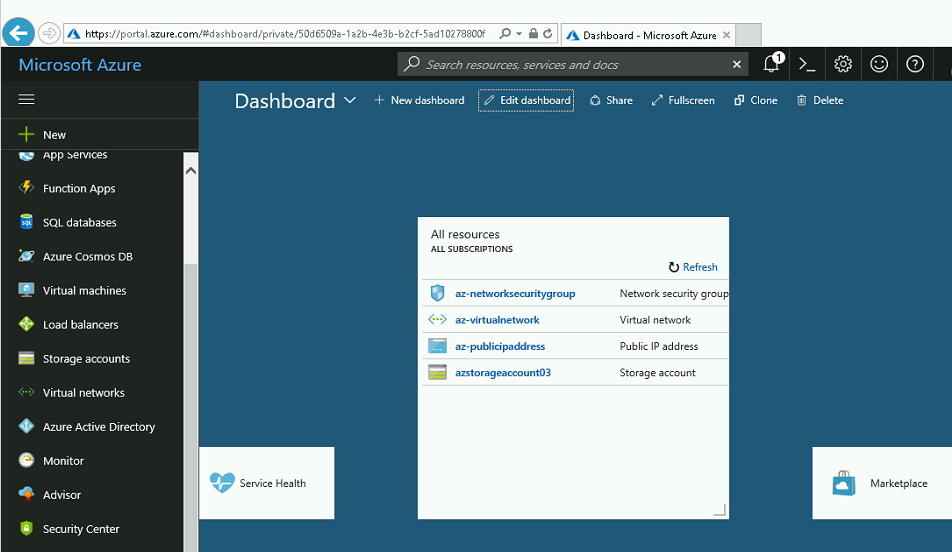Image resolution: width=952 pixels, height=552 pixels.
Task: Close the Dashboard browser tab
Action: [x=726, y=35]
